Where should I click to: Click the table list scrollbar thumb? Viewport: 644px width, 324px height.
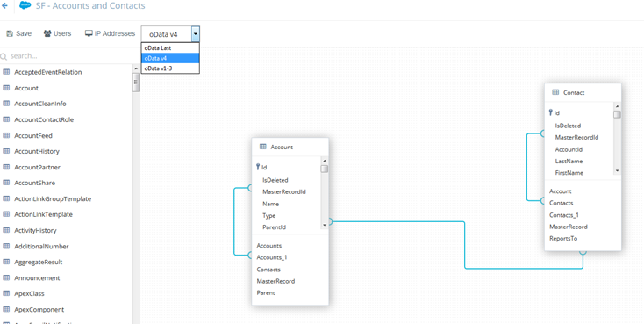[x=136, y=83]
